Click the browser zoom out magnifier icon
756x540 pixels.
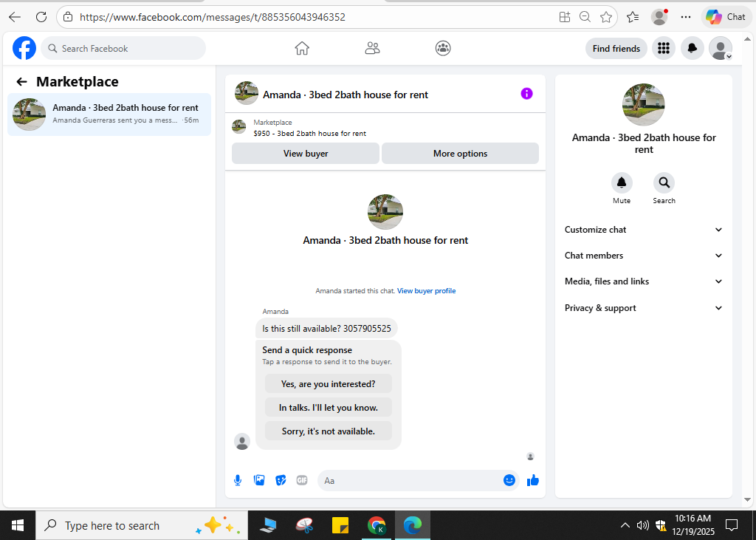coord(585,17)
